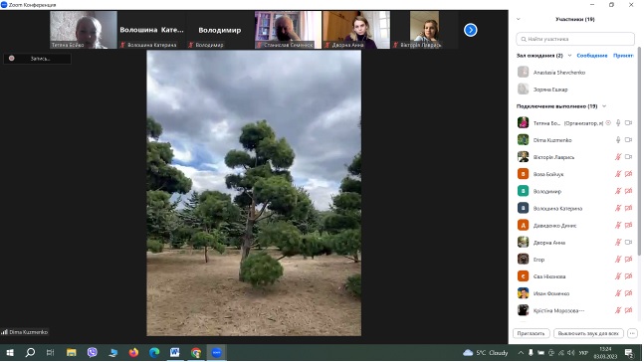Click the shared tree photo
Viewport: 644px width, 362px height.
pos(254,193)
